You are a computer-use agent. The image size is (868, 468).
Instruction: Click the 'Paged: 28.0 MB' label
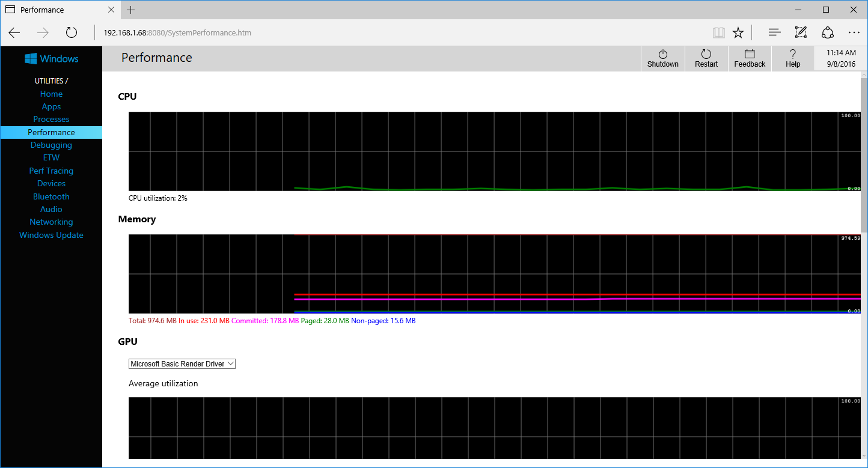325,321
